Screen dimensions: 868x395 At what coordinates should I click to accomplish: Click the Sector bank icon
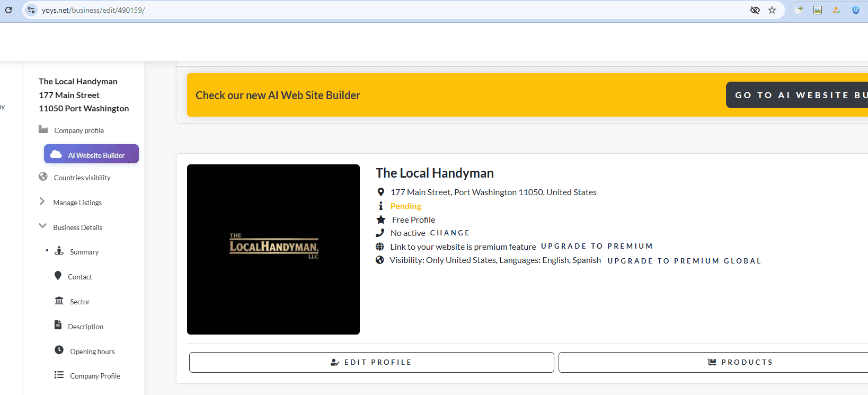59,301
